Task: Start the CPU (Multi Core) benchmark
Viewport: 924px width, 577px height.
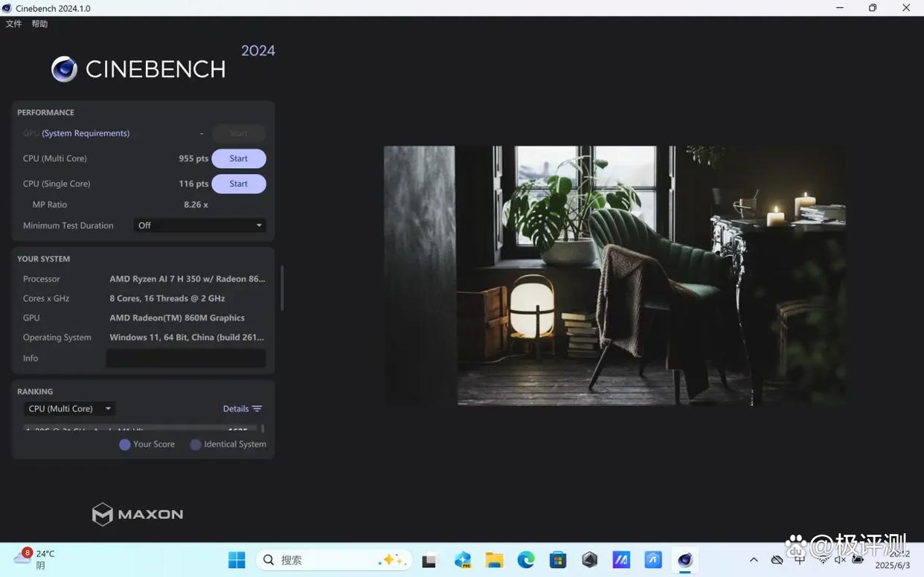Action: pyautogui.click(x=239, y=158)
